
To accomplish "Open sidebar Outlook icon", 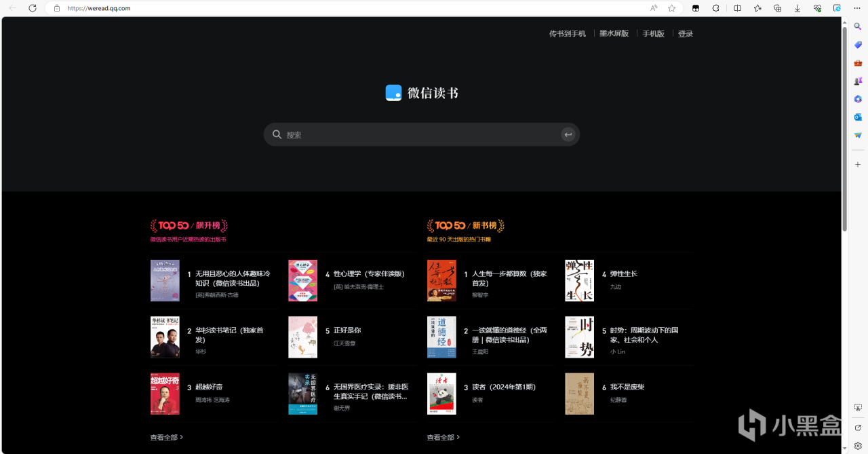I will (858, 117).
